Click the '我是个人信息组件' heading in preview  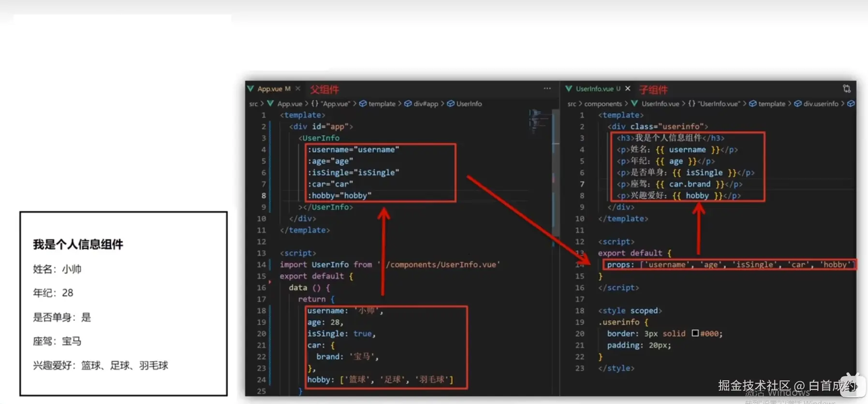point(78,245)
